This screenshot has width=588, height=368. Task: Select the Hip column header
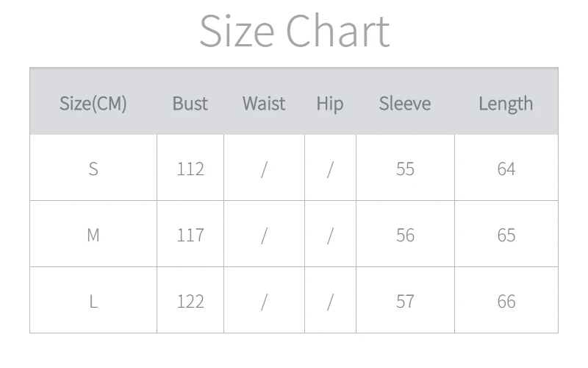[x=330, y=104]
